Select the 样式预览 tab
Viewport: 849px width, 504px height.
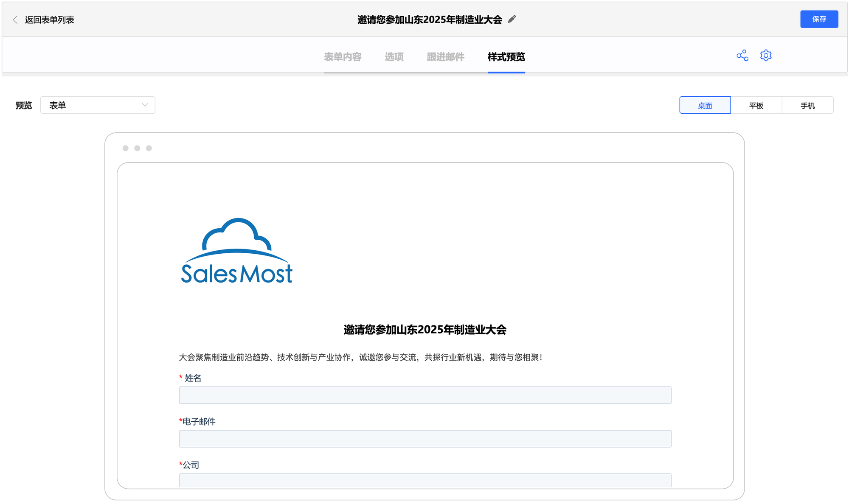[506, 57]
